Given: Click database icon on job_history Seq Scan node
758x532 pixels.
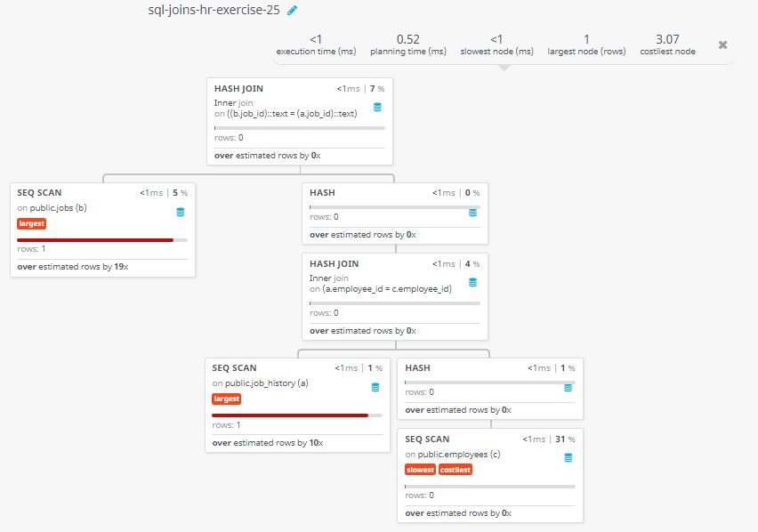Looking at the screenshot, I should point(375,388).
